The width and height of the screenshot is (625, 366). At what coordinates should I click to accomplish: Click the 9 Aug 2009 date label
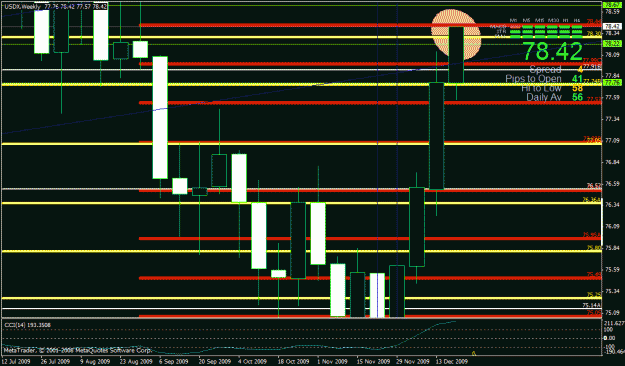(x=94, y=362)
